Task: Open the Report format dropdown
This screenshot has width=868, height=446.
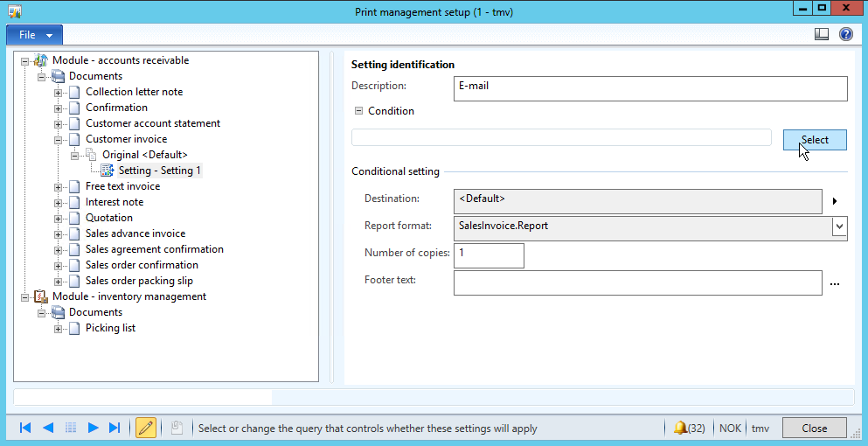Action: (839, 226)
